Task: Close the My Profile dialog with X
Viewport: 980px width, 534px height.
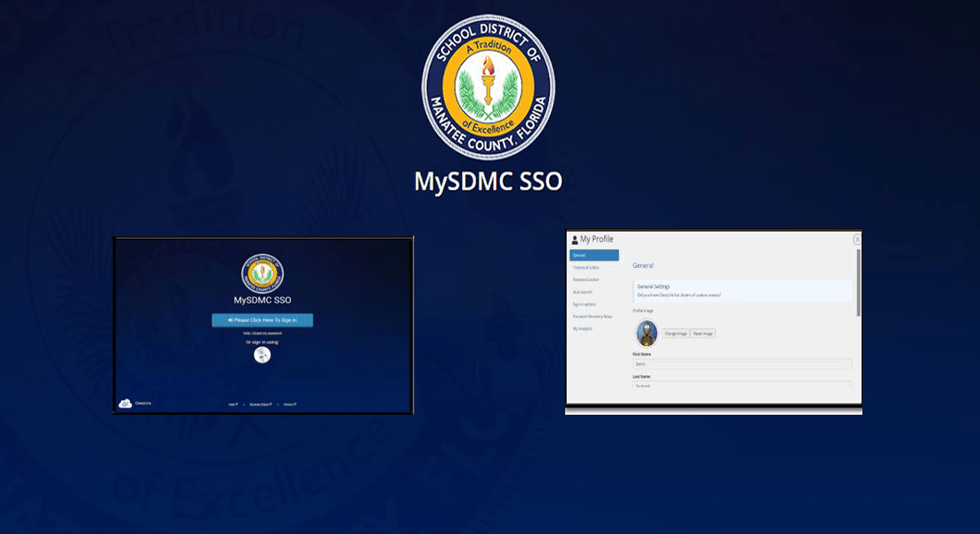Action: click(857, 239)
